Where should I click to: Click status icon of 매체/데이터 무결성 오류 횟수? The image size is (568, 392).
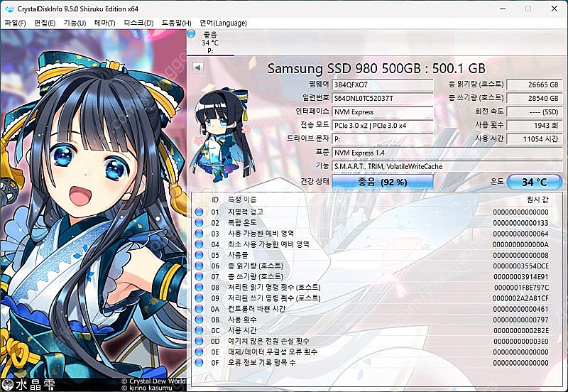point(199,352)
